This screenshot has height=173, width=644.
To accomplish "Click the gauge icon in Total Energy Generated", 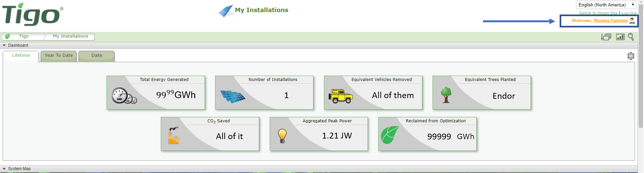I will [124, 96].
